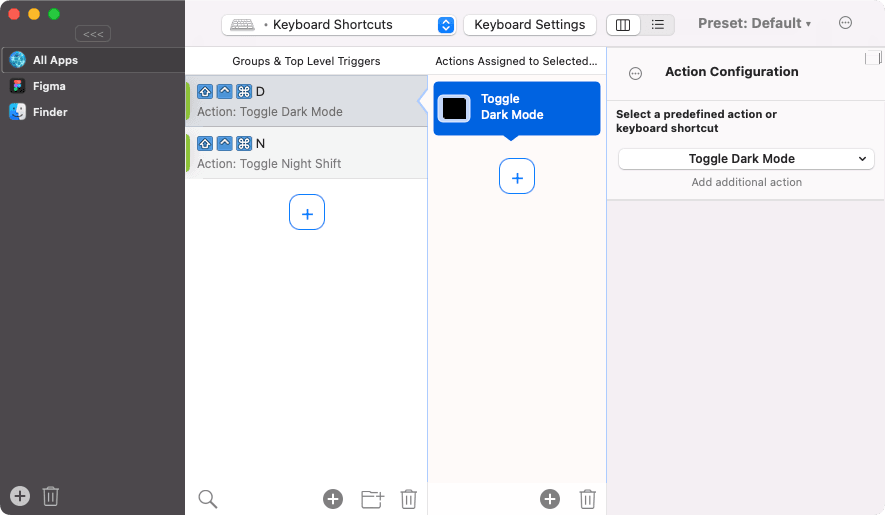Delete selected action with trash icon
885x515 pixels.
coord(588,499)
